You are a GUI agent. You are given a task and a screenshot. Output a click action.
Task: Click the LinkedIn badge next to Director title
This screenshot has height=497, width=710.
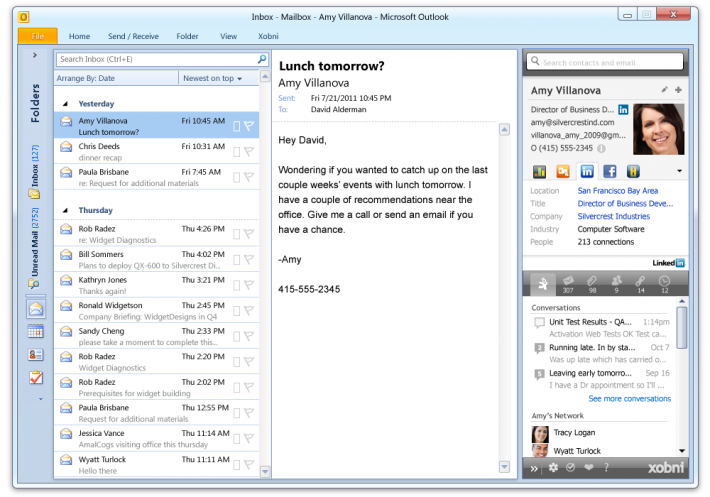[x=623, y=110]
